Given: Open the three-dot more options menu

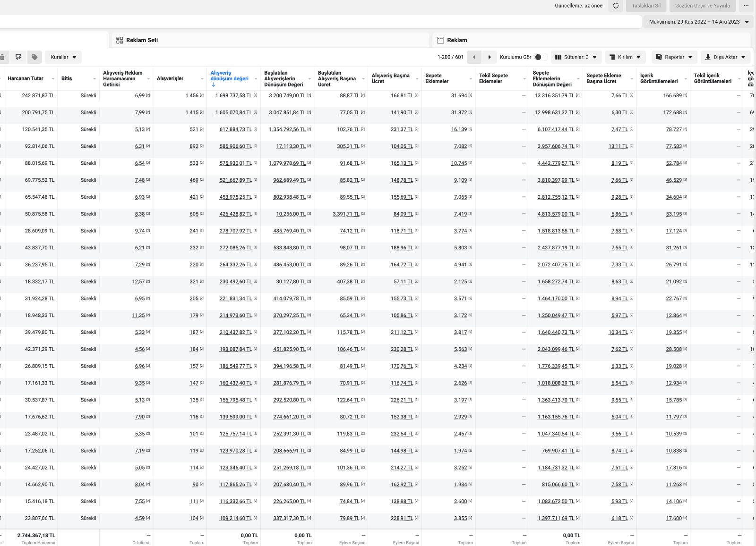Looking at the screenshot, I should click(746, 6).
